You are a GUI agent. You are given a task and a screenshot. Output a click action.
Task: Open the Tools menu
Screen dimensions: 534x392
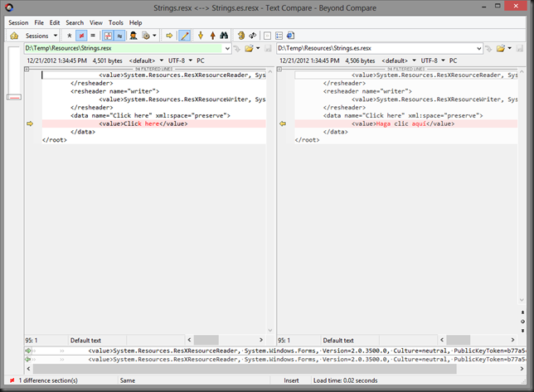coord(116,22)
